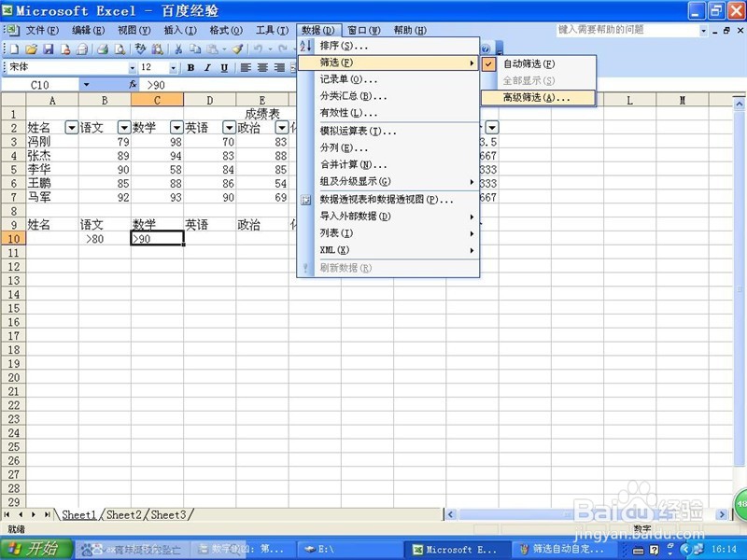Open the 姓名 column filter dropdown

(72, 128)
